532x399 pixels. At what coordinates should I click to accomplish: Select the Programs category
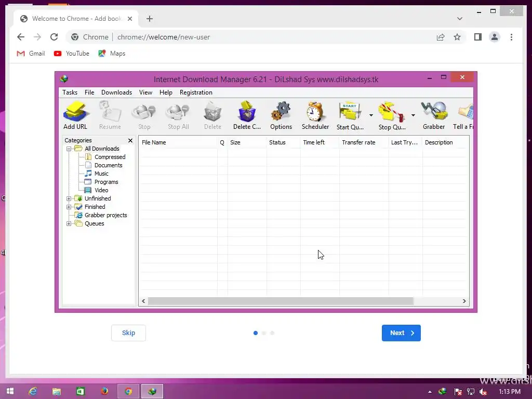point(106,182)
